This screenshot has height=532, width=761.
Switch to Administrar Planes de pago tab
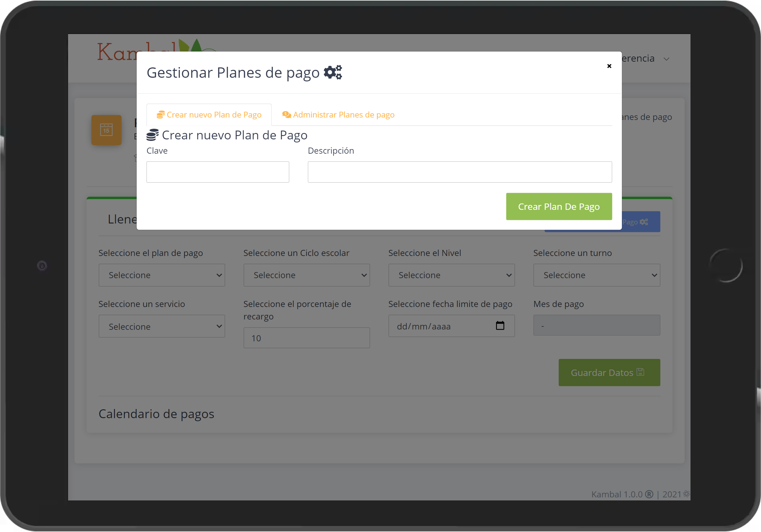(x=338, y=114)
